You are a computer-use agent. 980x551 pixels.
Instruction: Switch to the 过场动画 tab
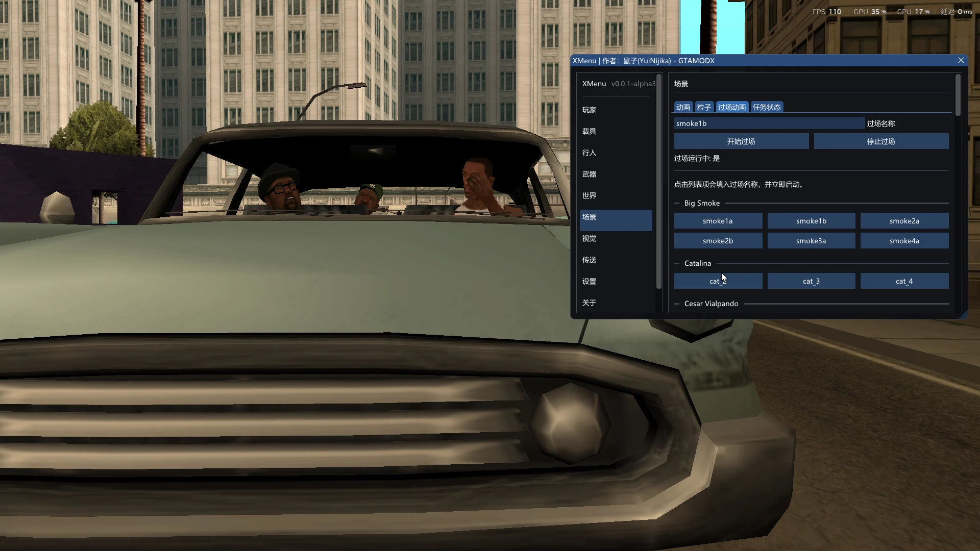point(732,107)
